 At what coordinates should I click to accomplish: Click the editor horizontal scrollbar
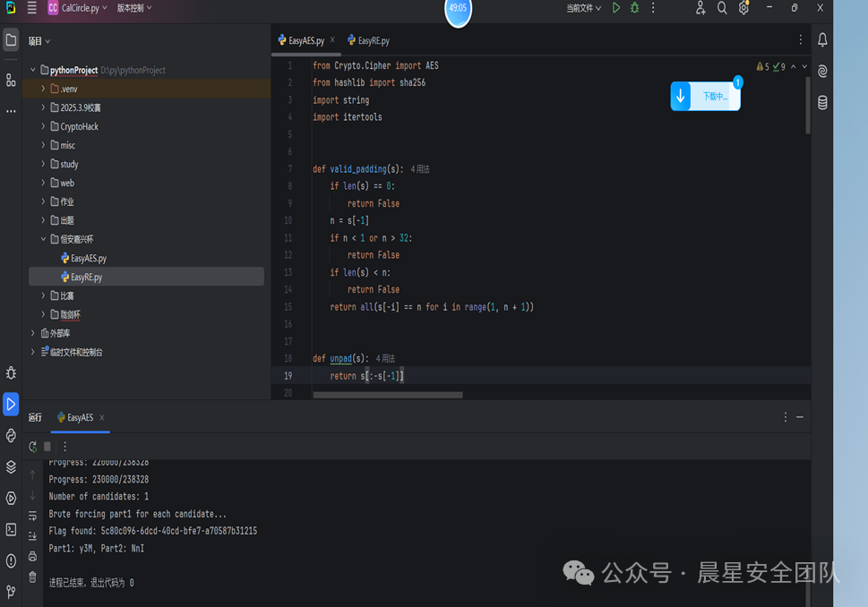388,395
